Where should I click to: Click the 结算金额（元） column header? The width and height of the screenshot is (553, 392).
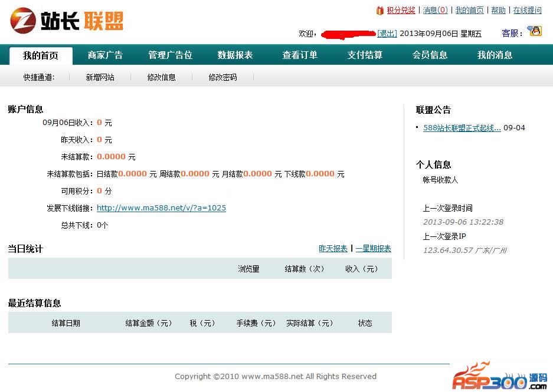click(148, 323)
